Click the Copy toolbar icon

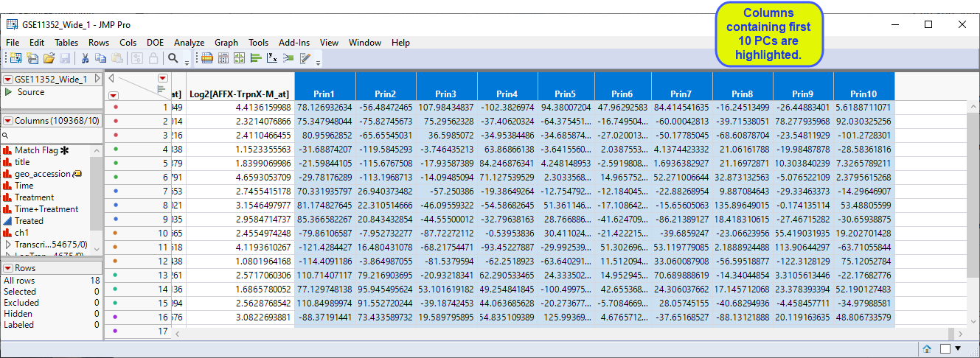tap(101, 58)
